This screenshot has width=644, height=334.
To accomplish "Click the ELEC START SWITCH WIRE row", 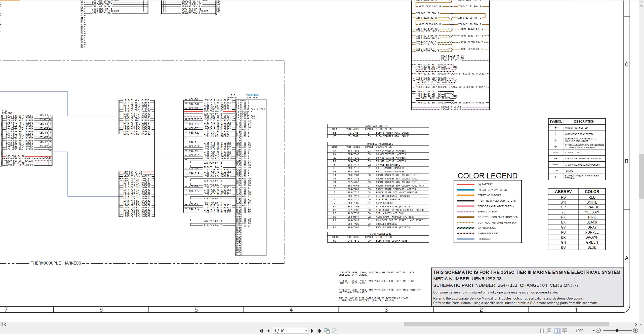I will coord(378,241).
